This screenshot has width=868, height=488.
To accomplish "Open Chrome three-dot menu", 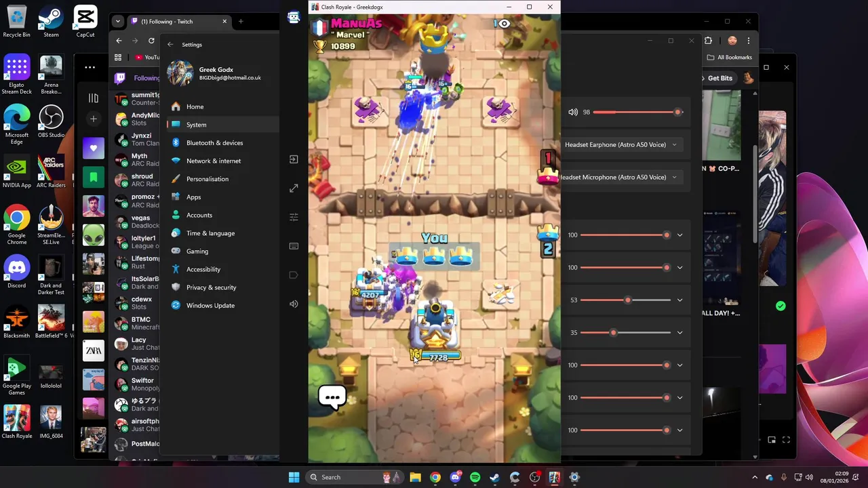I will [x=749, y=41].
